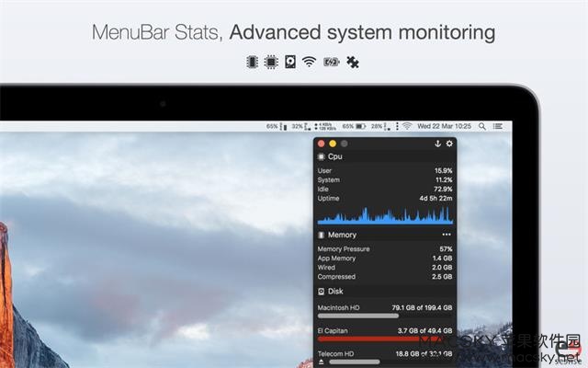Click the 57% memory pressure value
The image size is (588, 368).
pyautogui.click(x=446, y=249)
